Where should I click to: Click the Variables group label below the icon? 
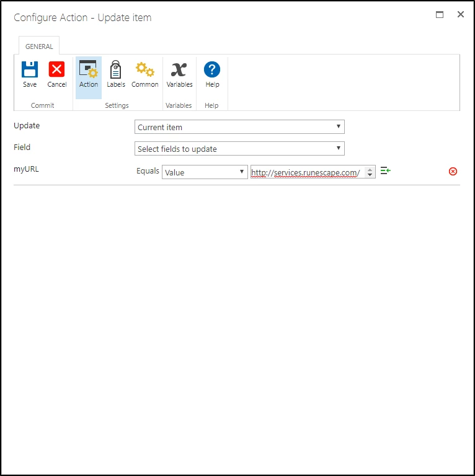click(x=179, y=105)
